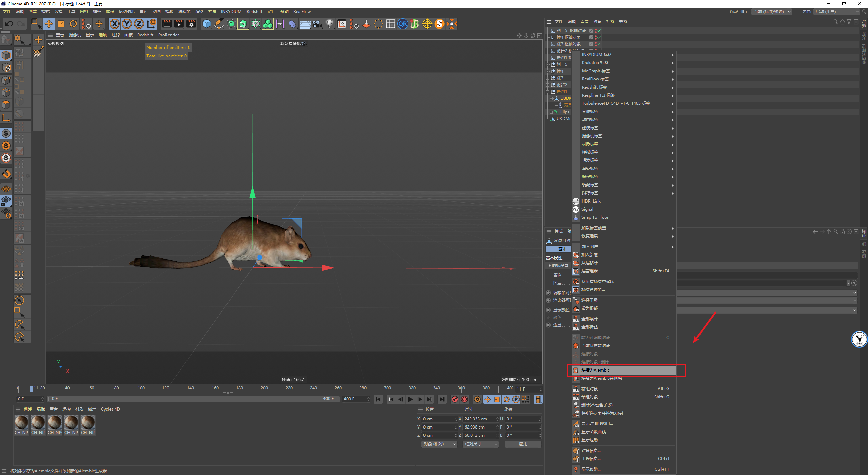Open the 绝对尺寸 size dropdown
The height and width of the screenshot is (475, 868).
480,444
